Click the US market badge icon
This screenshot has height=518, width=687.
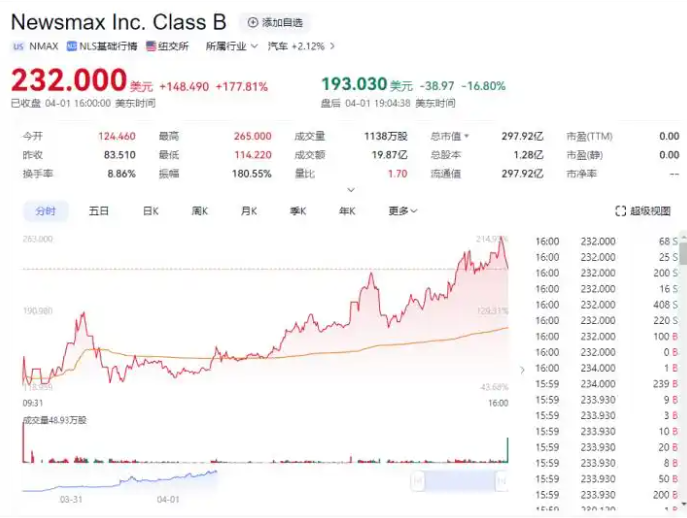[18, 46]
